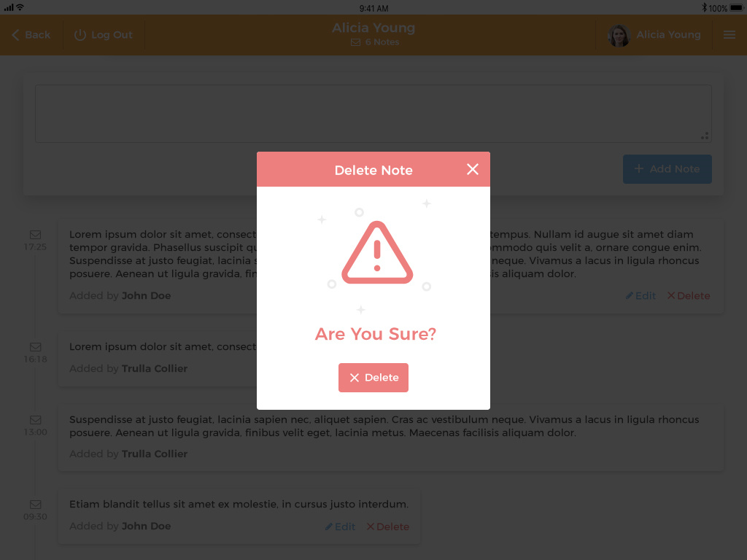Click the envelope icon at 17:25
This screenshot has height=560, width=747.
(35, 235)
